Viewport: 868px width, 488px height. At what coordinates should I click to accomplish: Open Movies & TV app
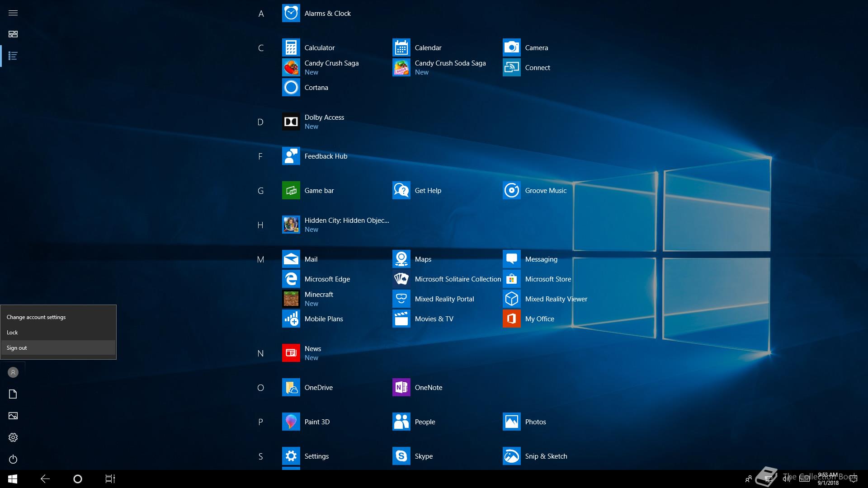click(401, 319)
